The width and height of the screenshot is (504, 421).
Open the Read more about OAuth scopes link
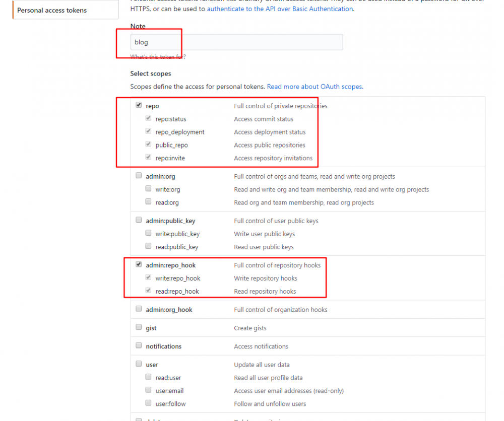tap(314, 86)
